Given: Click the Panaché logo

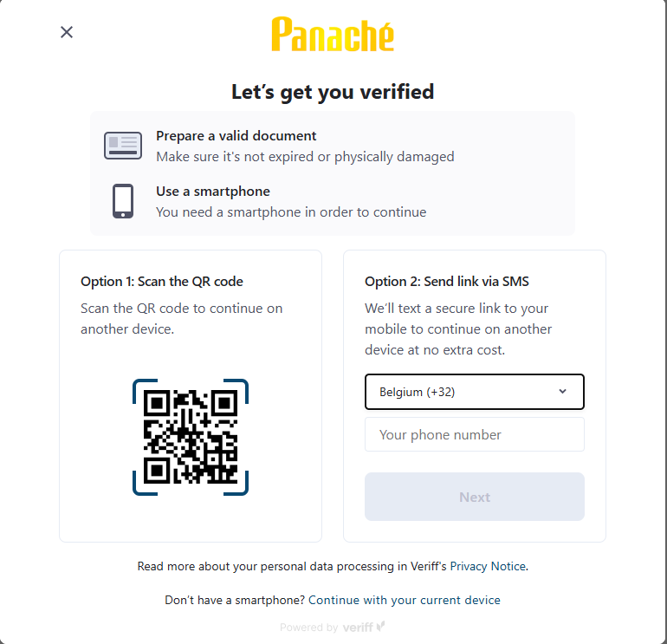Looking at the screenshot, I should pos(333,35).
